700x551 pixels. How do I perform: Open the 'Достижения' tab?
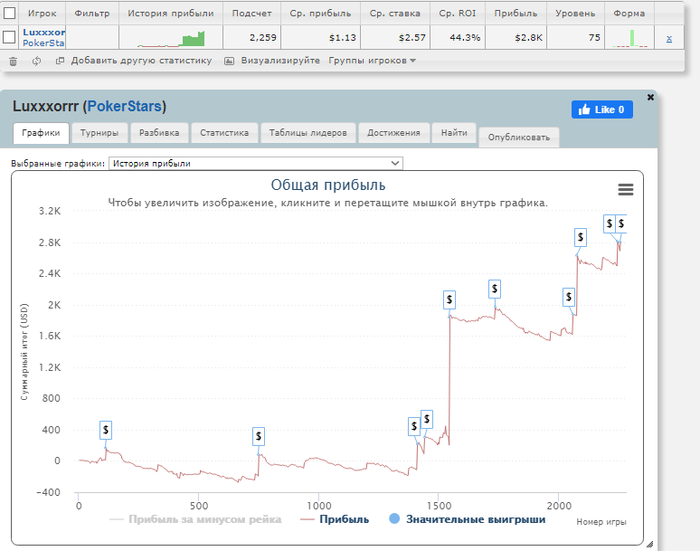pos(394,133)
